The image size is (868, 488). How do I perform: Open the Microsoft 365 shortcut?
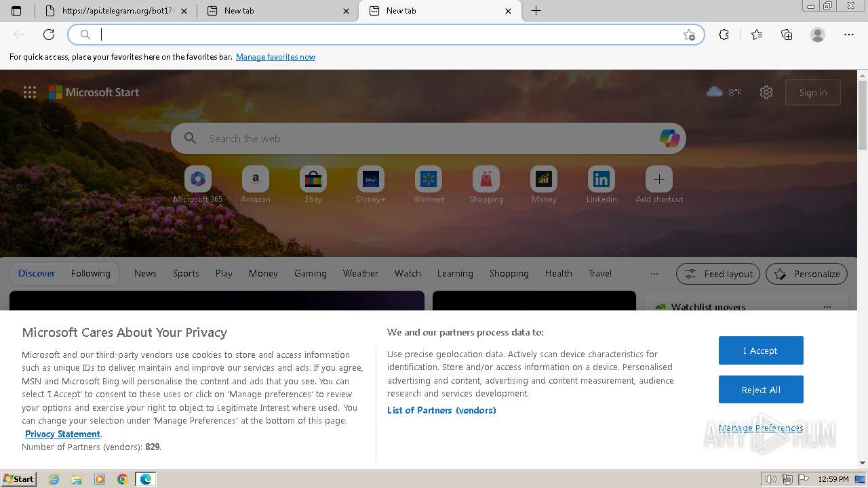click(198, 184)
